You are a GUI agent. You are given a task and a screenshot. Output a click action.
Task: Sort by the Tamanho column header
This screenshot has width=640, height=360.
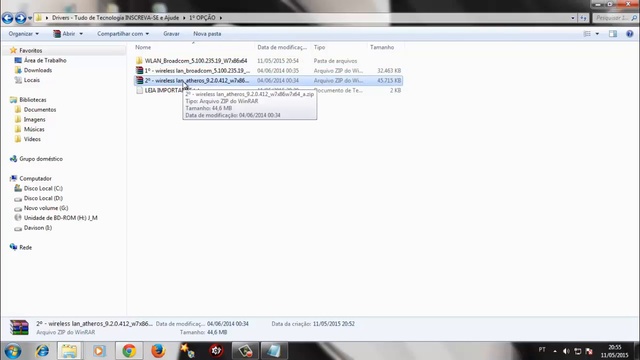tap(385, 47)
